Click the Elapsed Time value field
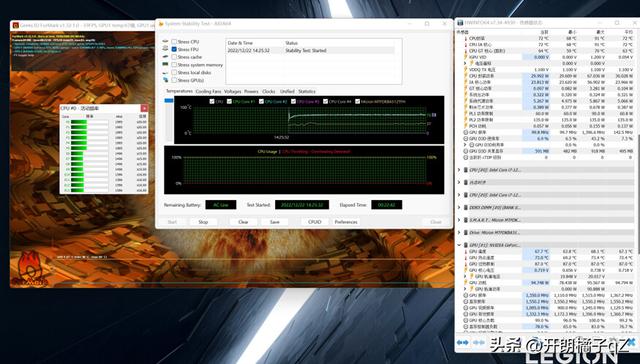 point(387,205)
